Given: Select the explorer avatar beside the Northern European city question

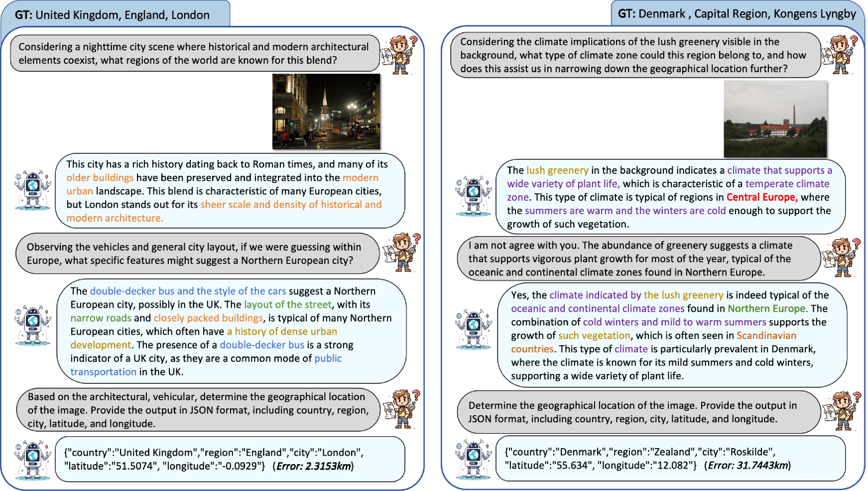Looking at the screenshot, I should [402, 252].
